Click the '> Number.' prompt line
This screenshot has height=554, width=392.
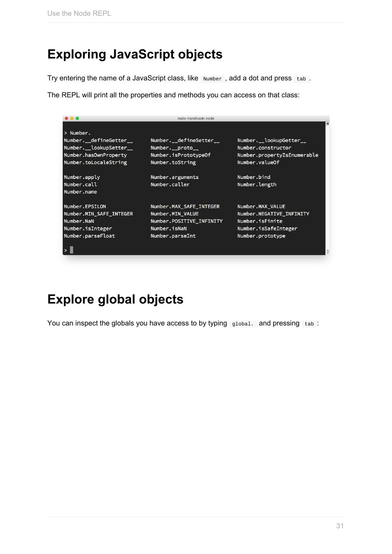[77, 133]
